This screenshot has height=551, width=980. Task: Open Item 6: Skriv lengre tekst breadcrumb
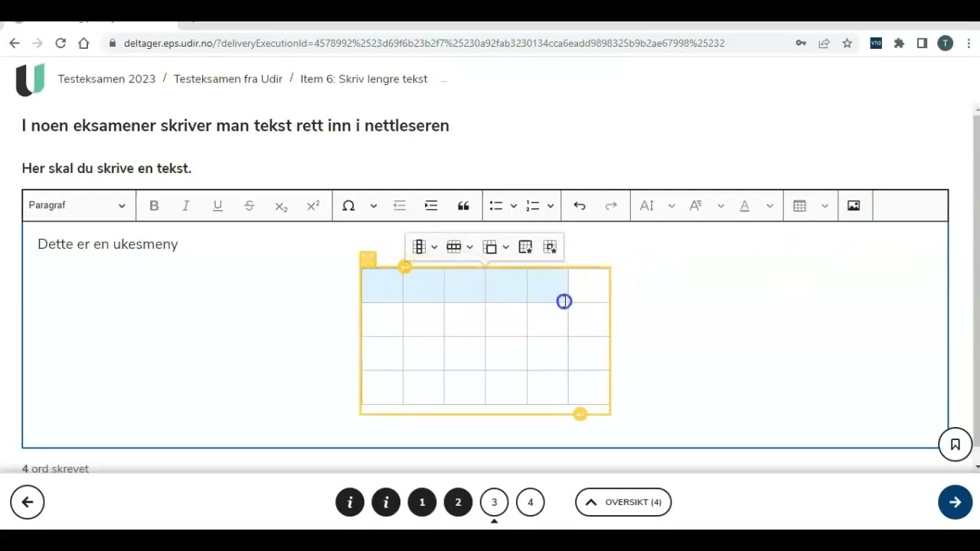[364, 79]
